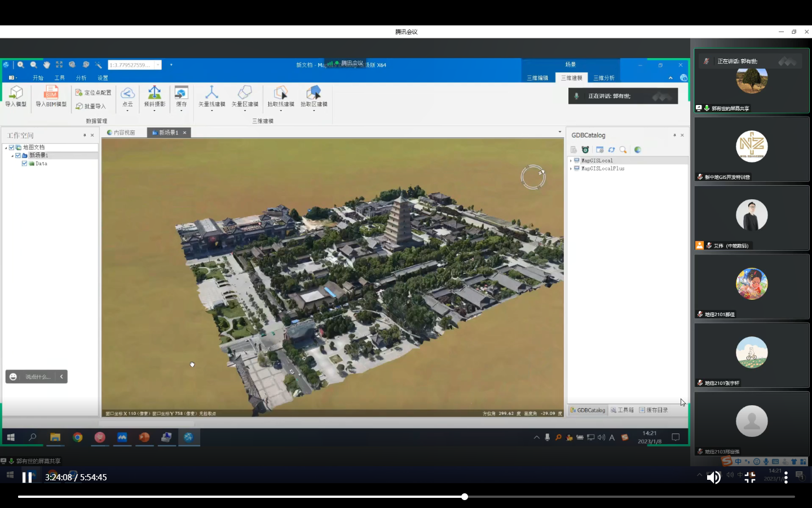
Task: Uncheck the 地图文档 checkbox
Action: pyautogui.click(x=11, y=147)
